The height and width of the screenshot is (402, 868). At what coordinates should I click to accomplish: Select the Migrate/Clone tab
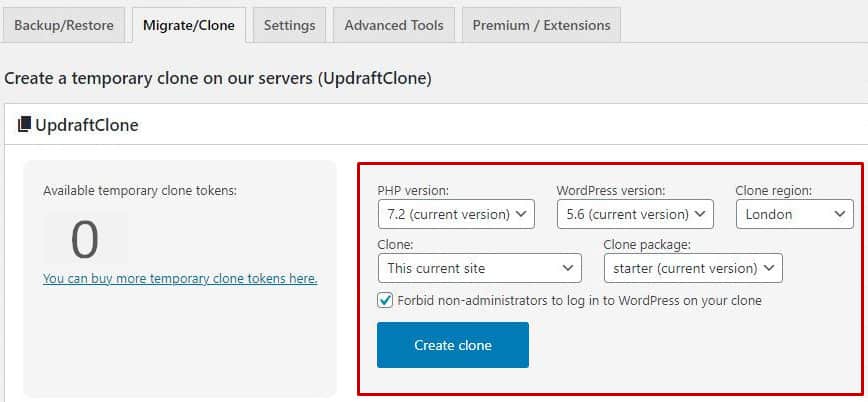(189, 25)
